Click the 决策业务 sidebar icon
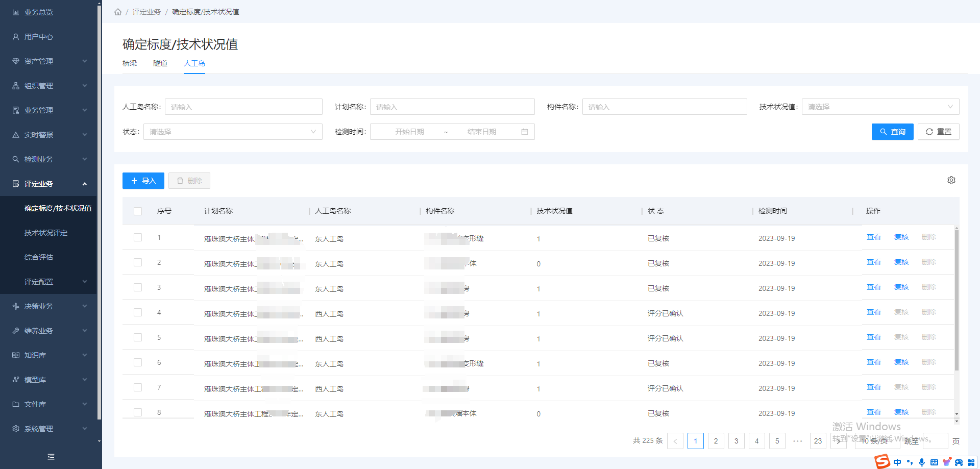The height and width of the screenshot is (469, 980). pyautogui.click(x=16, y=306)
